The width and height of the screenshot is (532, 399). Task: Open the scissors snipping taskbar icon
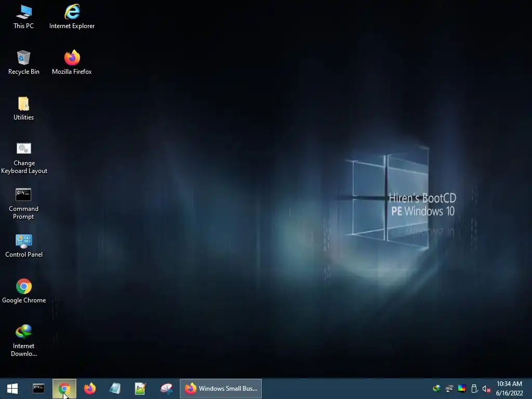coord(166,389)
